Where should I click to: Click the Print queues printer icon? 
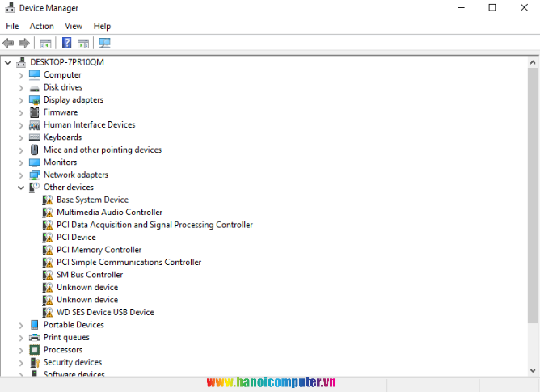[35, 337]
